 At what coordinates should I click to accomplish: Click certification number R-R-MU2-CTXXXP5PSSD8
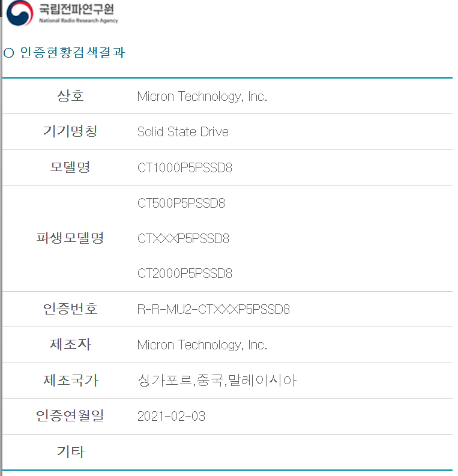pos(214,310)
